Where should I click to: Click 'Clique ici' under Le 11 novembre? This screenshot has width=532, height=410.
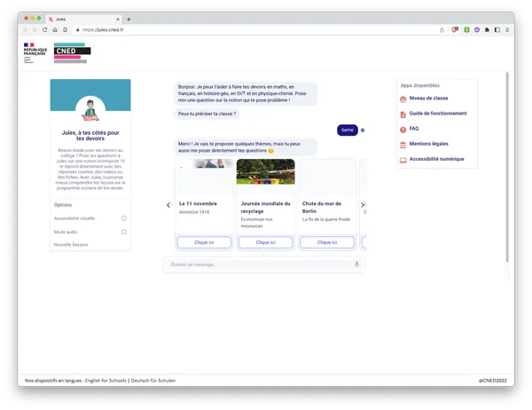(x=204, y=242)
